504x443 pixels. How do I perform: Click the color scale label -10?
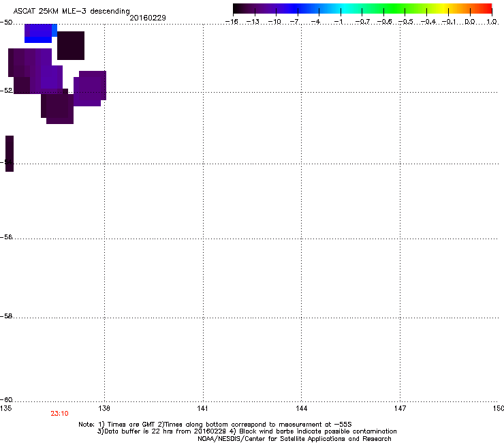[274, 22]
